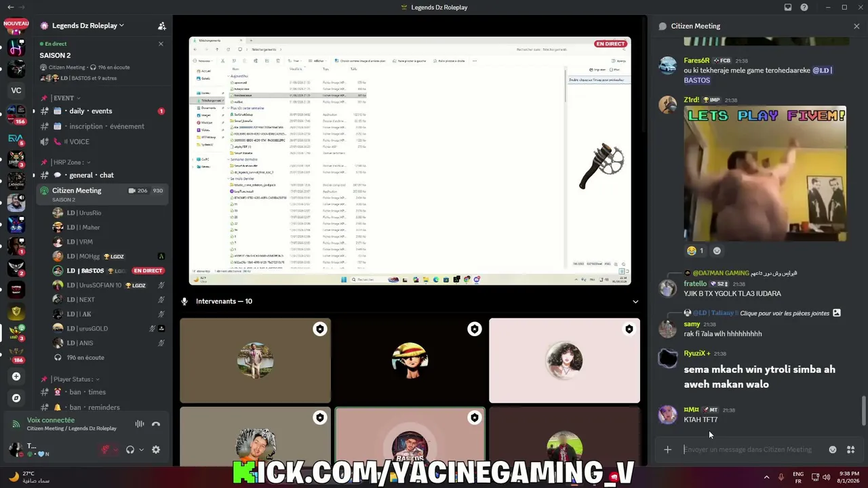
Task: Open the Discord help icon
Action: point(804,7)
